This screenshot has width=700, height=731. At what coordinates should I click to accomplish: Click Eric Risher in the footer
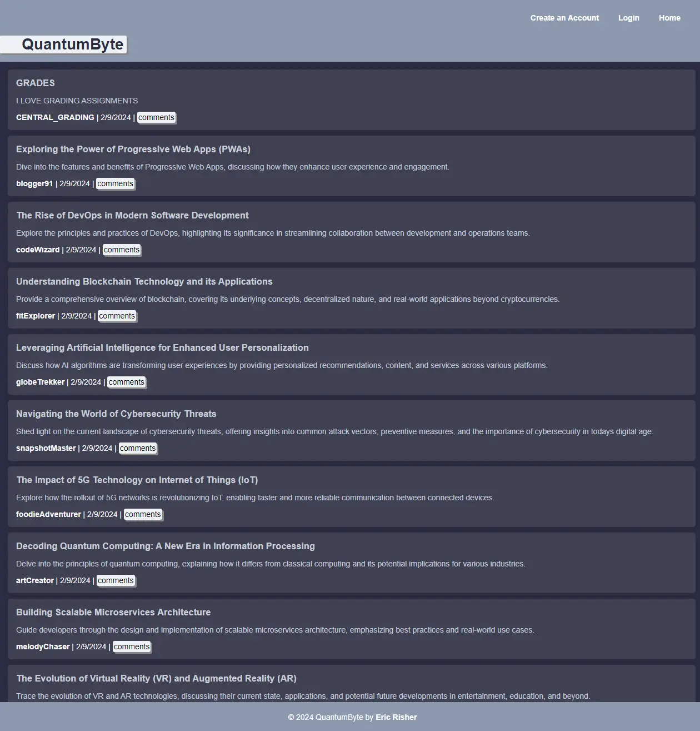click(x=396, y=717)
